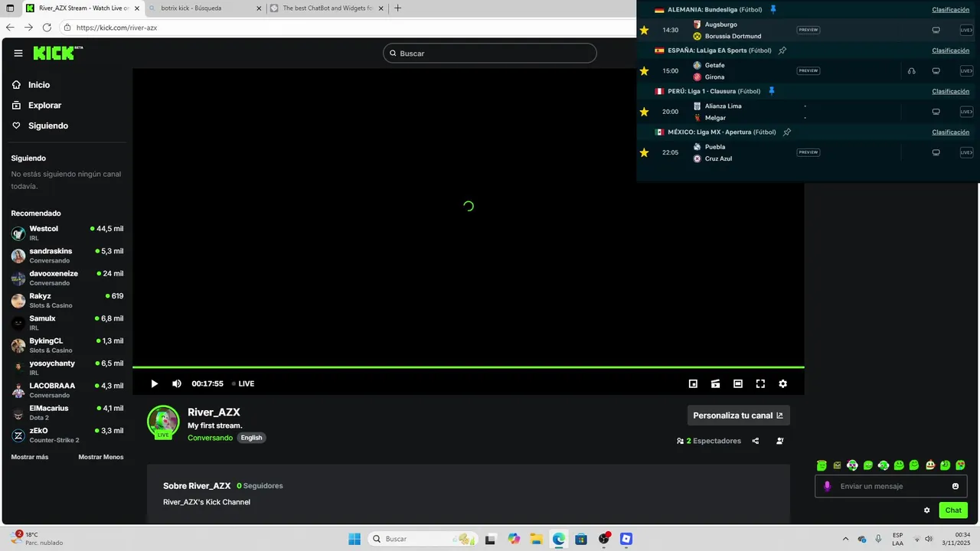Click LIVE button for Alianza Lima match

966,112
